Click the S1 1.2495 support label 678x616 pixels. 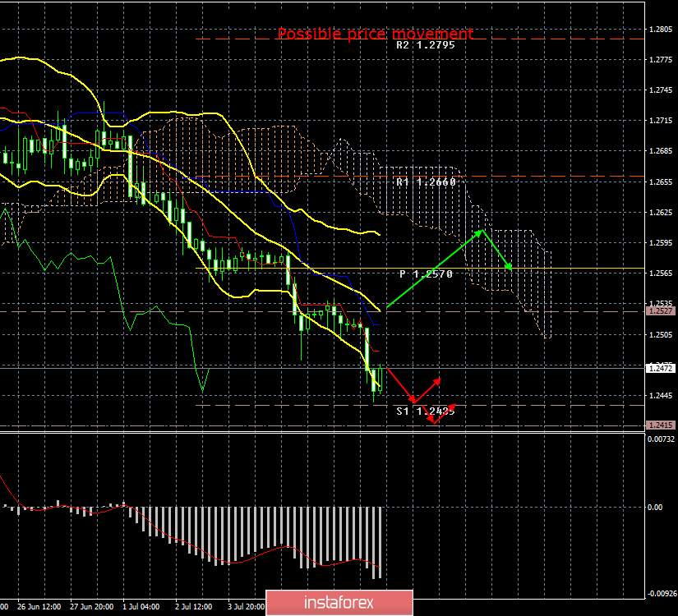click(425, 411)
